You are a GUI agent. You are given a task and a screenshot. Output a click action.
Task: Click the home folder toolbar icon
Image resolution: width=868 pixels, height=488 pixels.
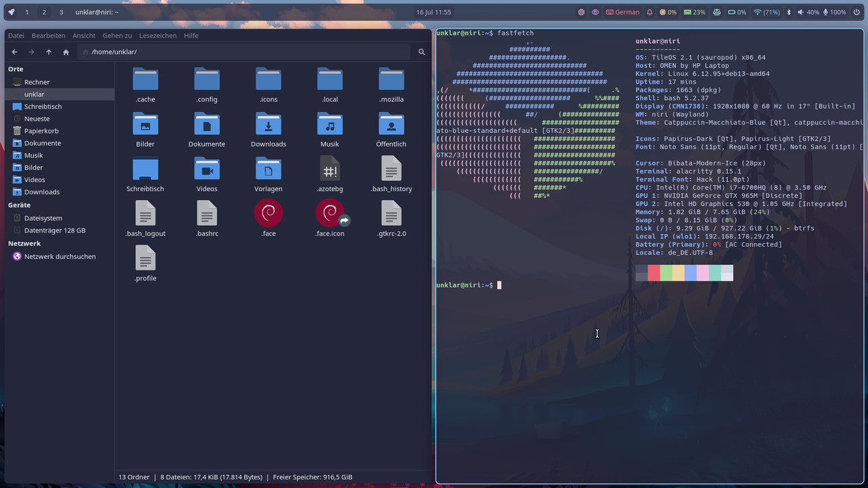pos(66,52)
